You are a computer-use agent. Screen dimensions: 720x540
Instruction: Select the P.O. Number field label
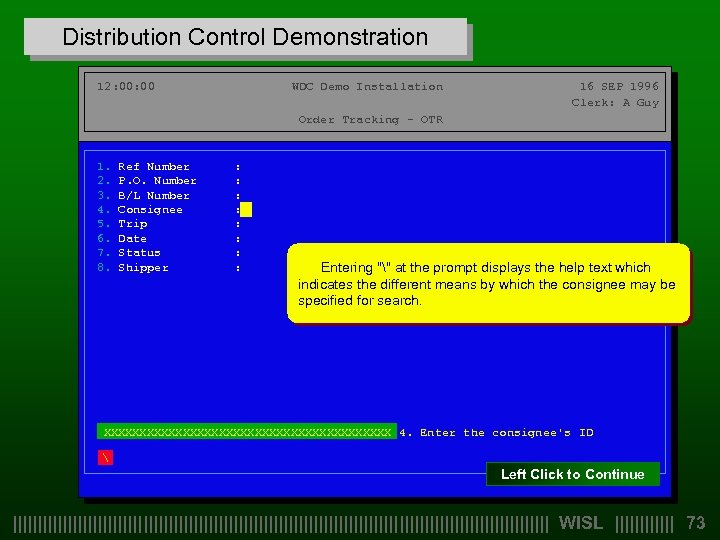coord(157,181)
